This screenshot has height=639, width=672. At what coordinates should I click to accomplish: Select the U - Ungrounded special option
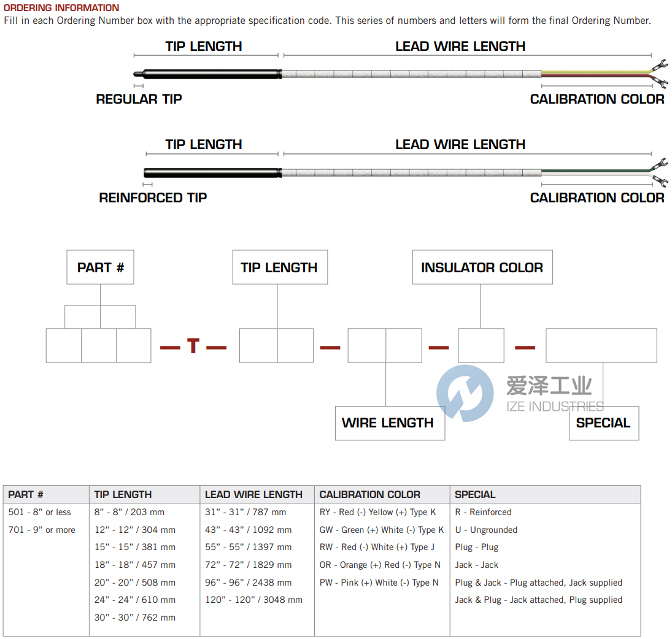click(486, 530)
